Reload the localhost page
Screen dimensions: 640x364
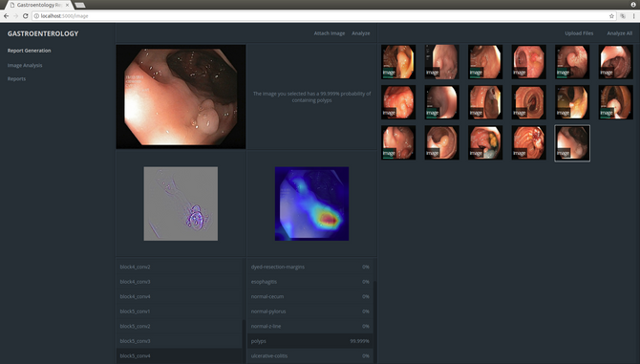[x=25, y=16]
